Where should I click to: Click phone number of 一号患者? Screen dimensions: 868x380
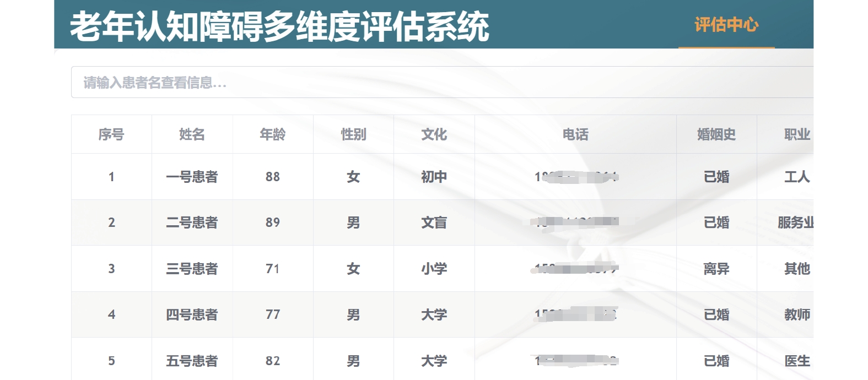[576, 177]
